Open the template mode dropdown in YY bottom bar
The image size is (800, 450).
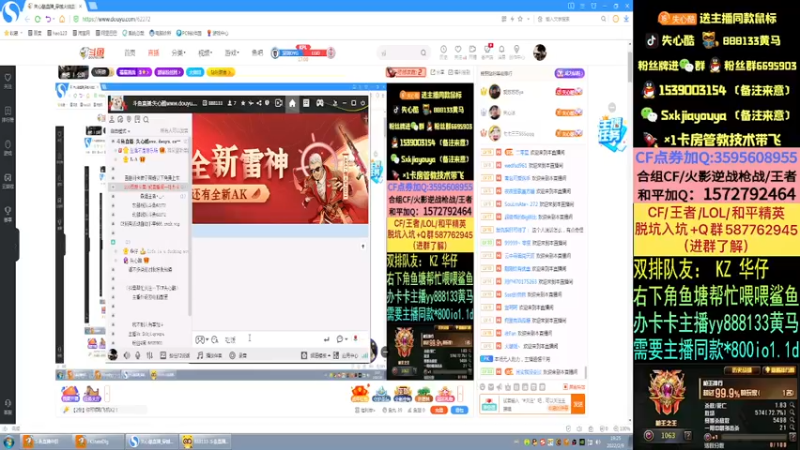pos(315,355)
